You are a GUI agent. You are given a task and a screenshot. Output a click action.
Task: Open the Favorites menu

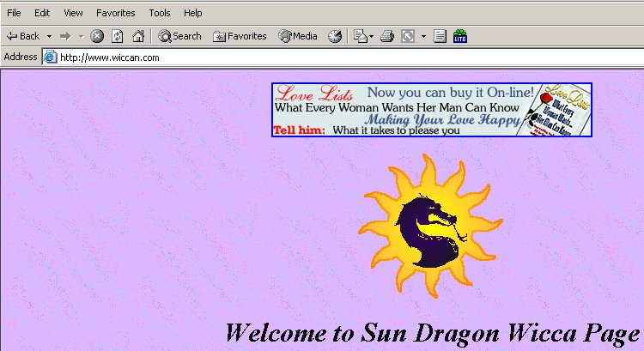[115, 13]
